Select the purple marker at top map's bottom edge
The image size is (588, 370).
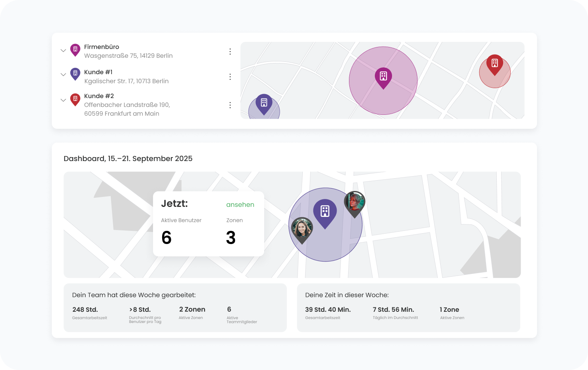[264, 103]
